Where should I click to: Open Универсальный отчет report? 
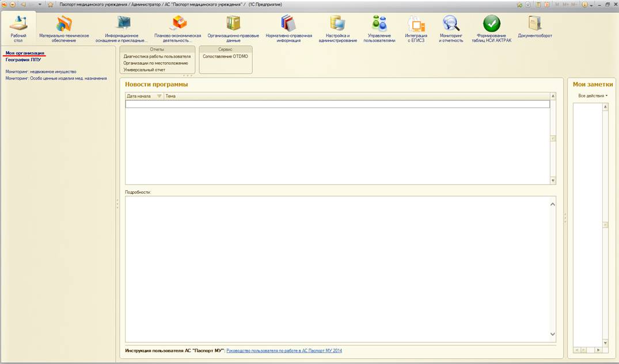(x=145, y=70)
